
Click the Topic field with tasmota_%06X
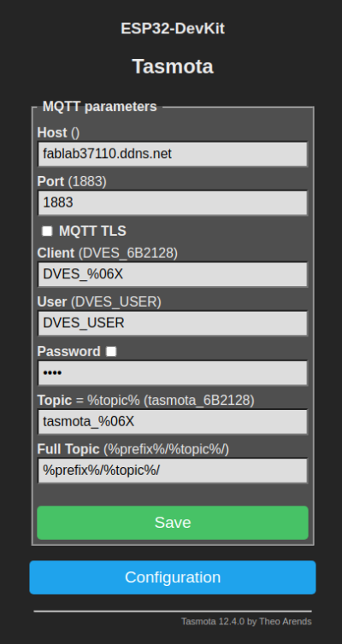173,422
